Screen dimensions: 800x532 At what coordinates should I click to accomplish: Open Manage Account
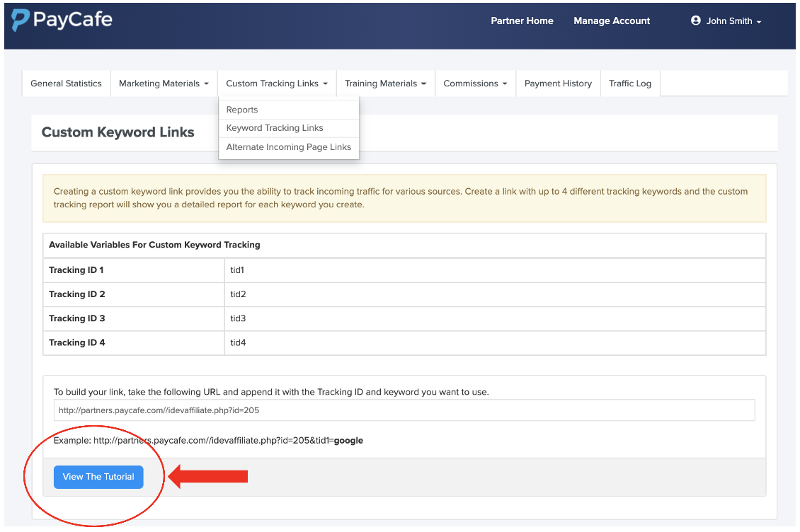click(x=612, y=21)
